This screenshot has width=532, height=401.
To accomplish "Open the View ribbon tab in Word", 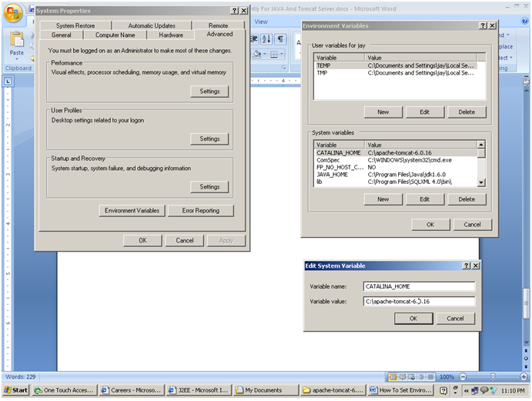I will (261, 22).
